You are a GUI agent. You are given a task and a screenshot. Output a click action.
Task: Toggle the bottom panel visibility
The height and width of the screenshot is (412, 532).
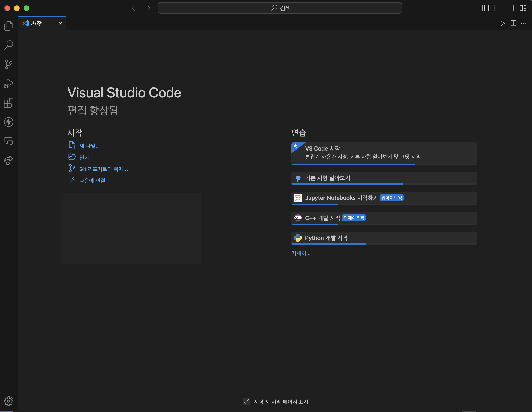(x=498, y=8)
